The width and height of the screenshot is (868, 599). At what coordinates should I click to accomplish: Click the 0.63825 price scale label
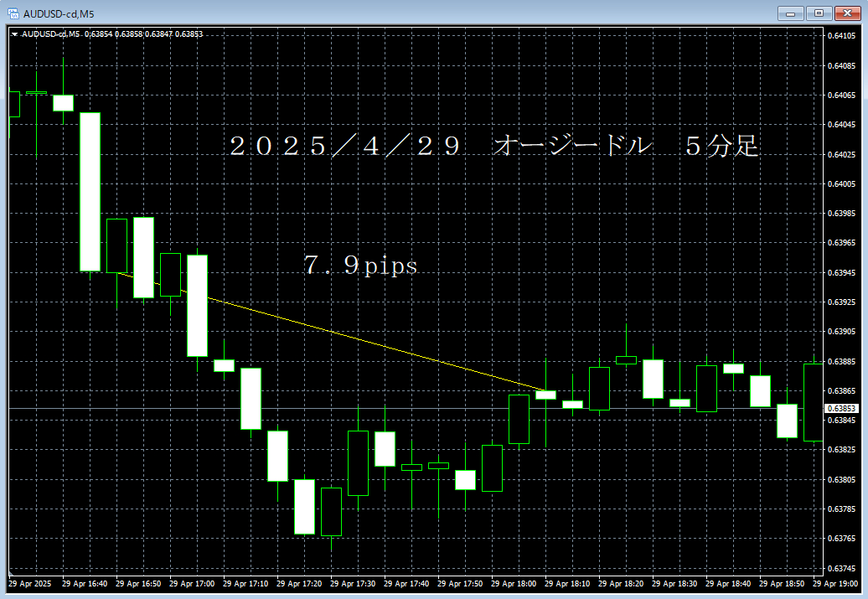[841, 450]
